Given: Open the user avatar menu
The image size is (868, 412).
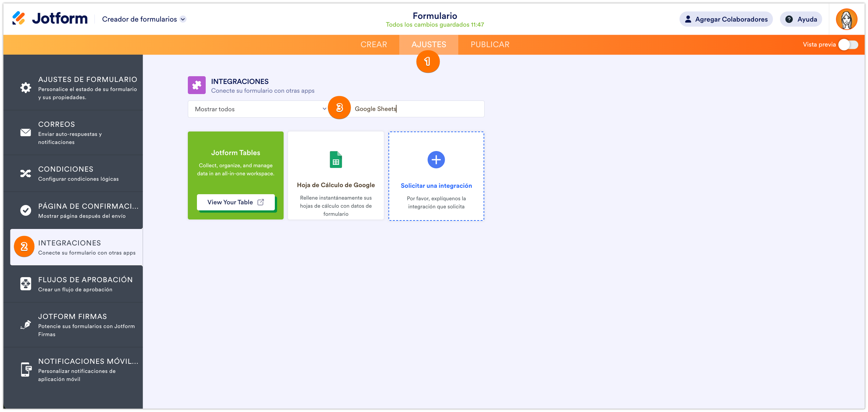Looking at the screenshot, I should tap(846, 19).
